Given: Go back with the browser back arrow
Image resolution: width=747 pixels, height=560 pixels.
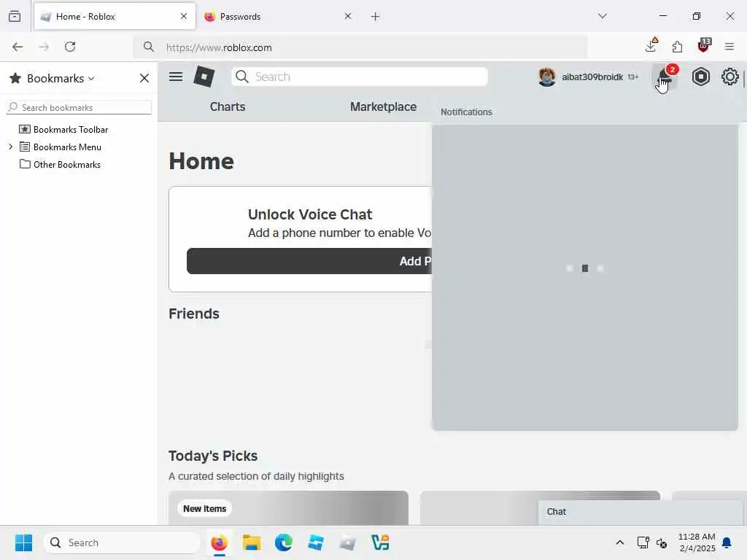Looking at the screenshot, I should (x=18, y=47).
